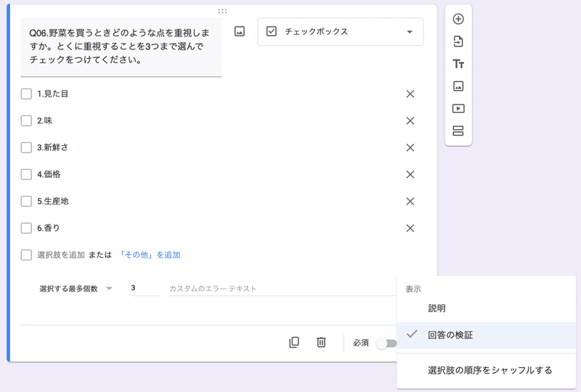
Task: Click the add question plus icon
Action: pos(458,19)
